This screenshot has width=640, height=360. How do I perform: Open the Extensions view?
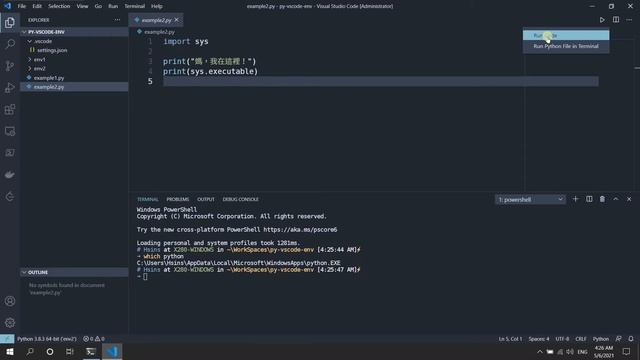click(x=10, y=109)
